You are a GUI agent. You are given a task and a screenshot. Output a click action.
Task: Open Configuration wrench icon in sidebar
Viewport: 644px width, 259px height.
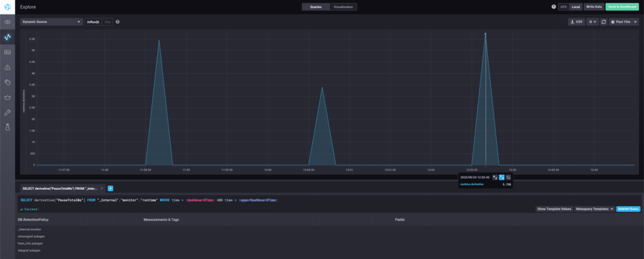point(8,112)
